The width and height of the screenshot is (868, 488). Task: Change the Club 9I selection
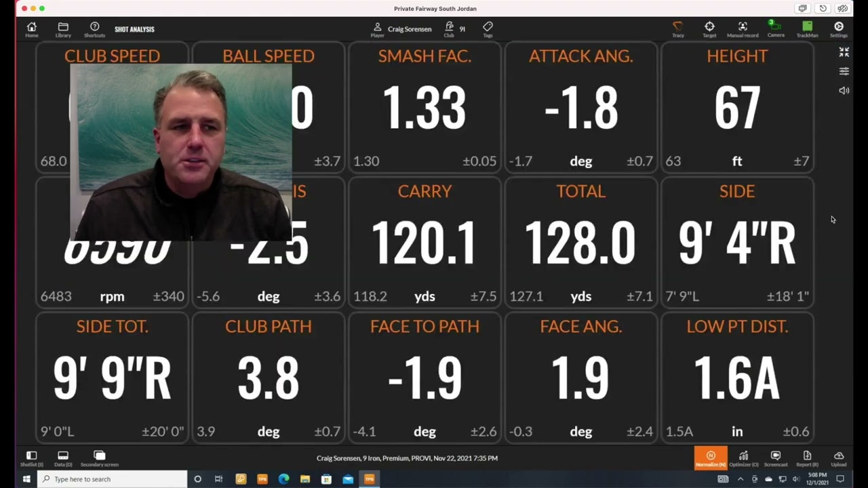[454, 29]
